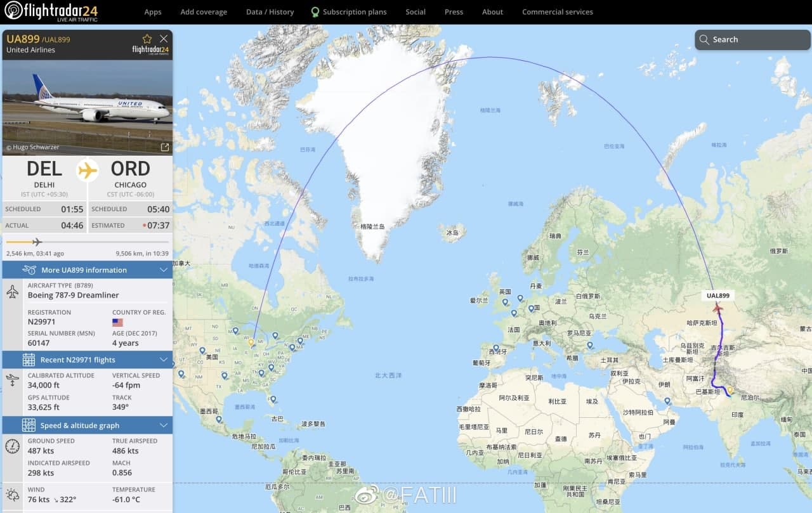Open the About menu

(492, 12)
